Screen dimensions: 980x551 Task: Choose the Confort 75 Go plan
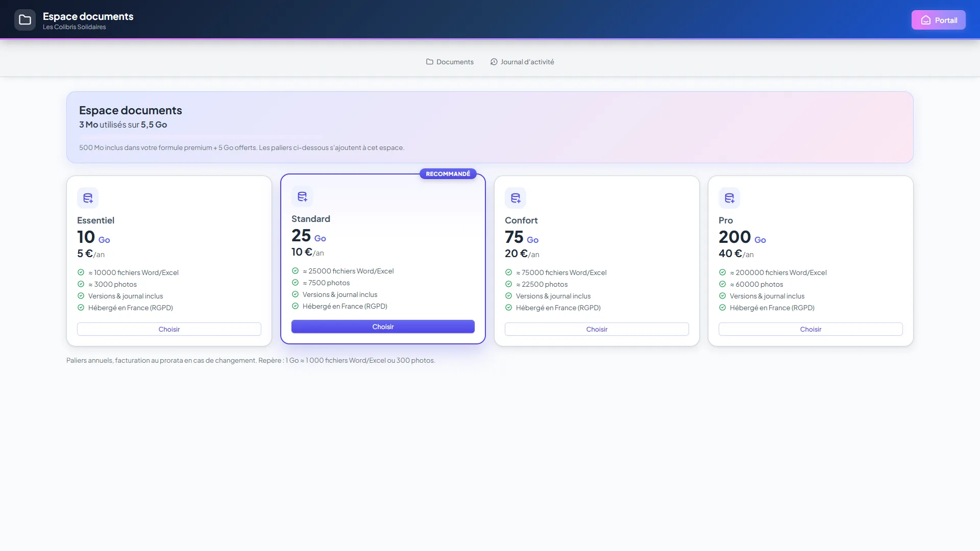click(x=597, y=329)
